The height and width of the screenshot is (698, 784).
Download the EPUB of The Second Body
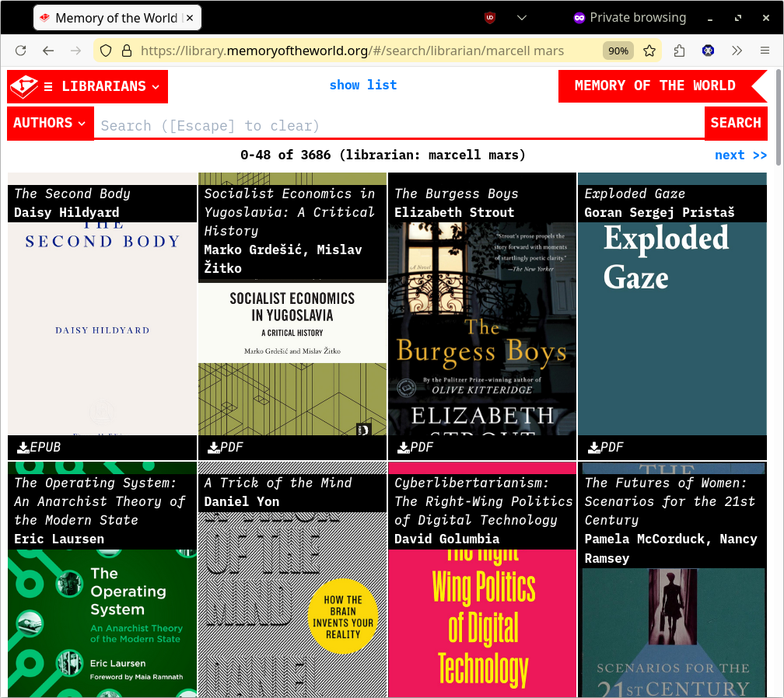(x=39, y=447)
